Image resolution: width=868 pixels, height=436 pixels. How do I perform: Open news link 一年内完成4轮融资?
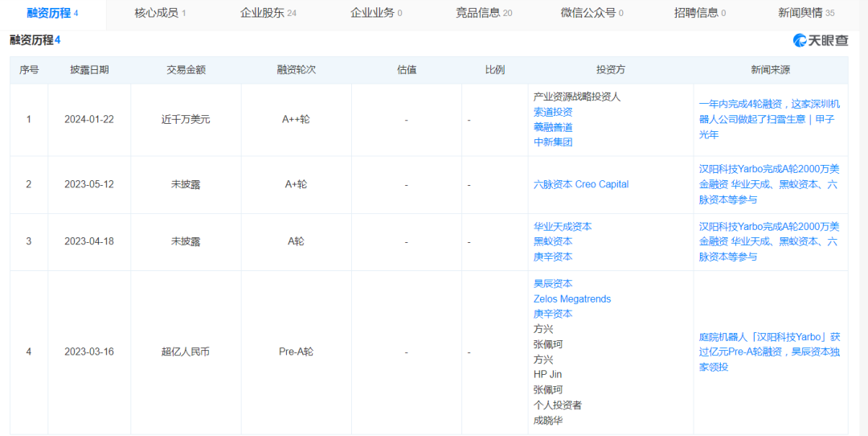point(770,120)
